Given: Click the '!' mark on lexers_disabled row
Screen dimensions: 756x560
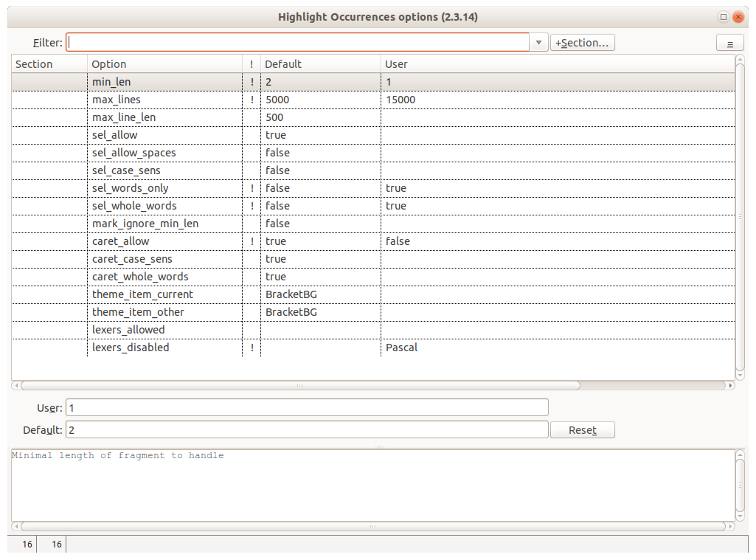Looking at the screenshot, I should point(252,348).
